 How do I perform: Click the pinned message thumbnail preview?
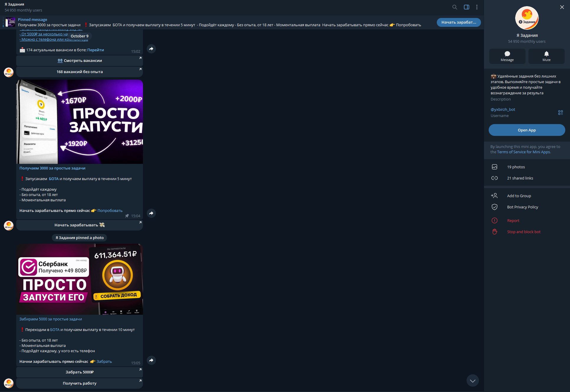pyautogui.click(x=10, y=22)
